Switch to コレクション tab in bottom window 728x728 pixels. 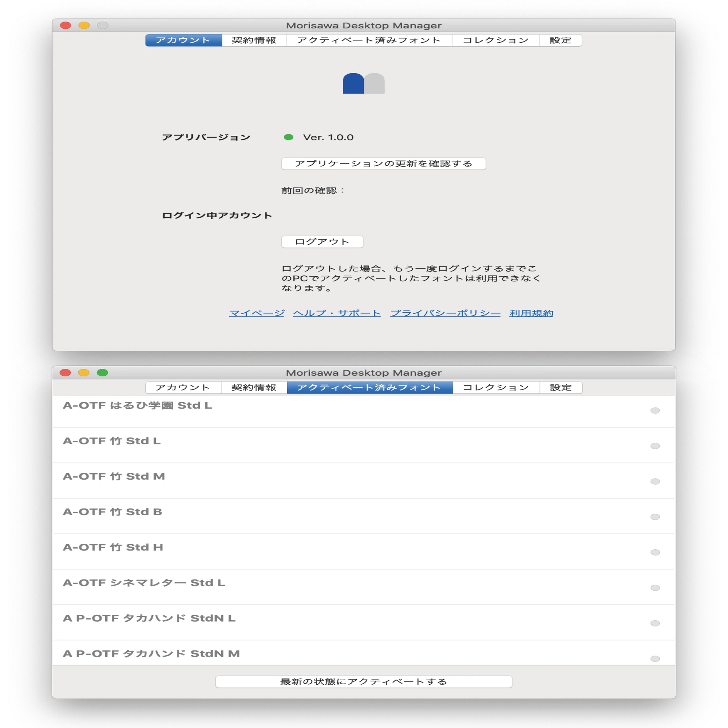coord(496,387)
